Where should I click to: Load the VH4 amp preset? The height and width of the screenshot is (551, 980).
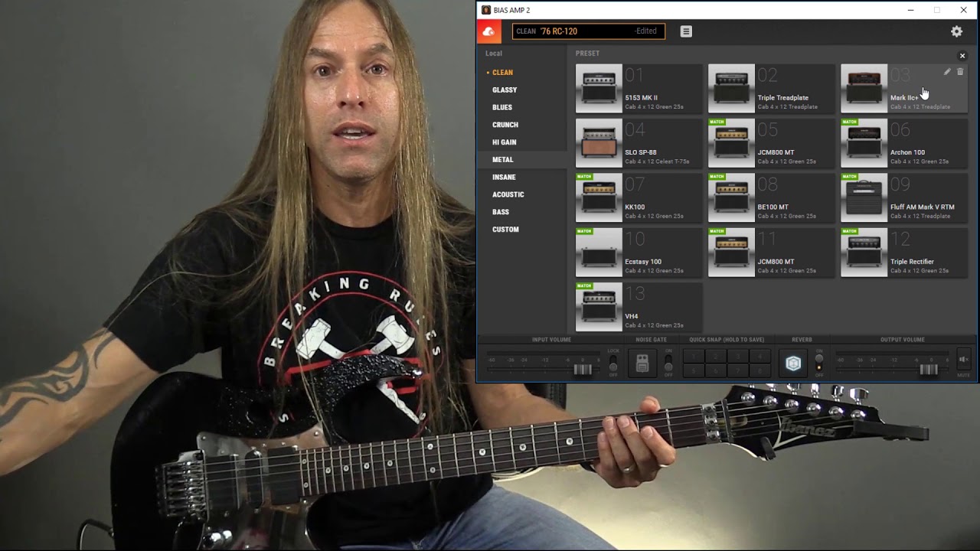[639, 307]
